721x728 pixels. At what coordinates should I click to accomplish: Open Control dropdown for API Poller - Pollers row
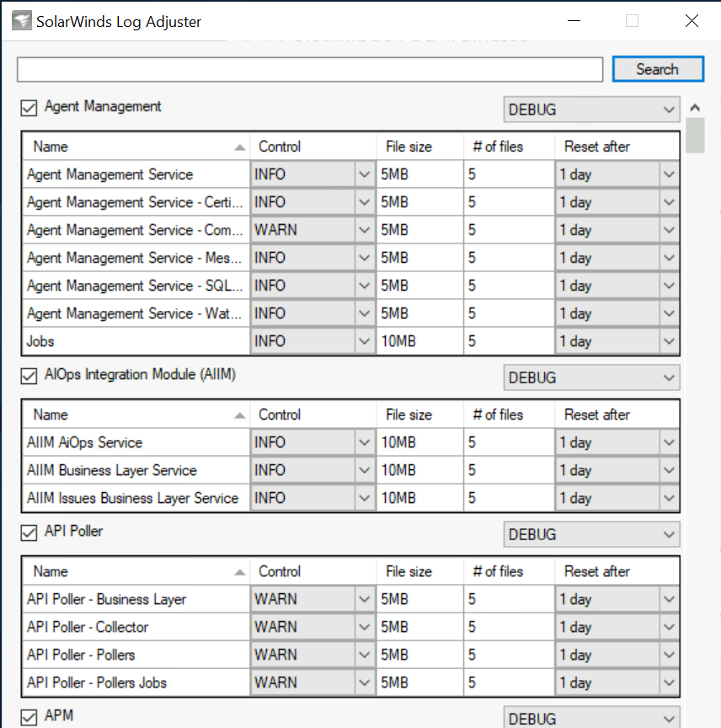click(312, 655)
